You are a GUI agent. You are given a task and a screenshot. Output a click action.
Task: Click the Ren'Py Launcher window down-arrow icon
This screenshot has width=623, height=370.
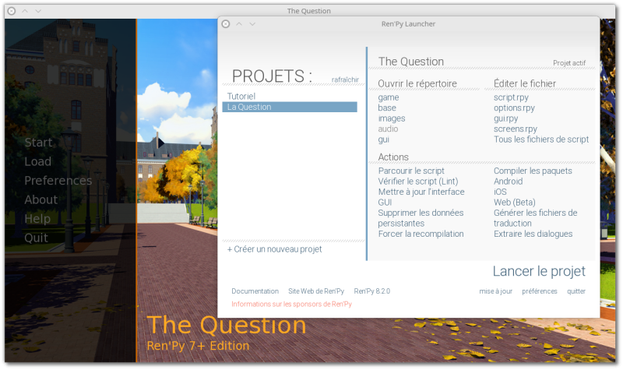[252, 24]
